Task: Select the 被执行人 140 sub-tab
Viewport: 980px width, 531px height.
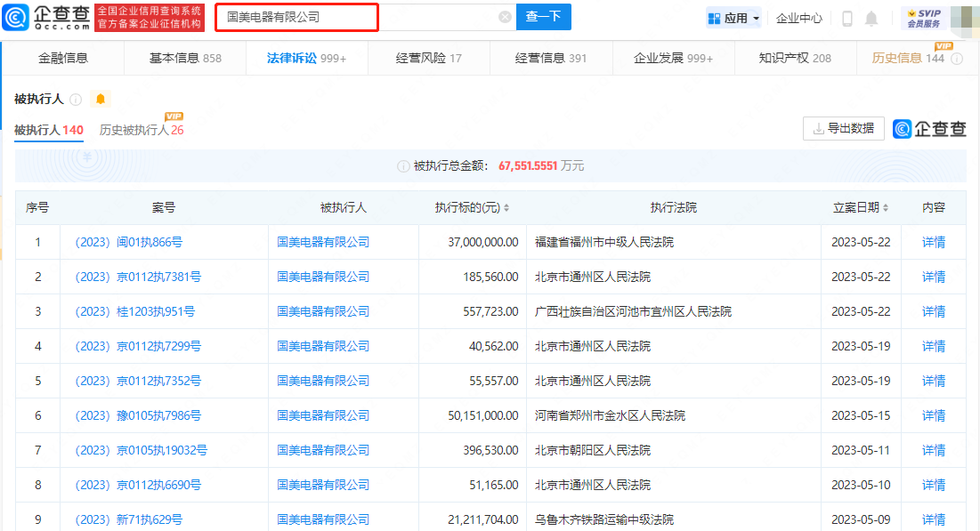Action: (x=49, y=130)
